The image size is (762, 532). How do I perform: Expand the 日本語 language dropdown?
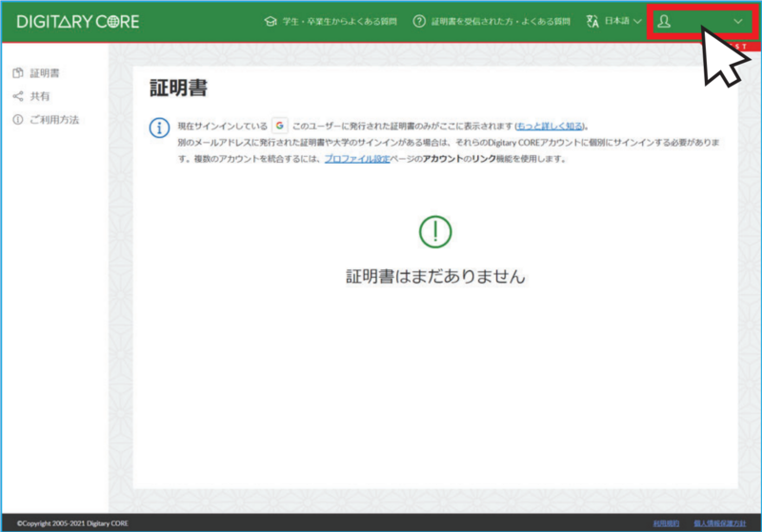tap(623, 22)
